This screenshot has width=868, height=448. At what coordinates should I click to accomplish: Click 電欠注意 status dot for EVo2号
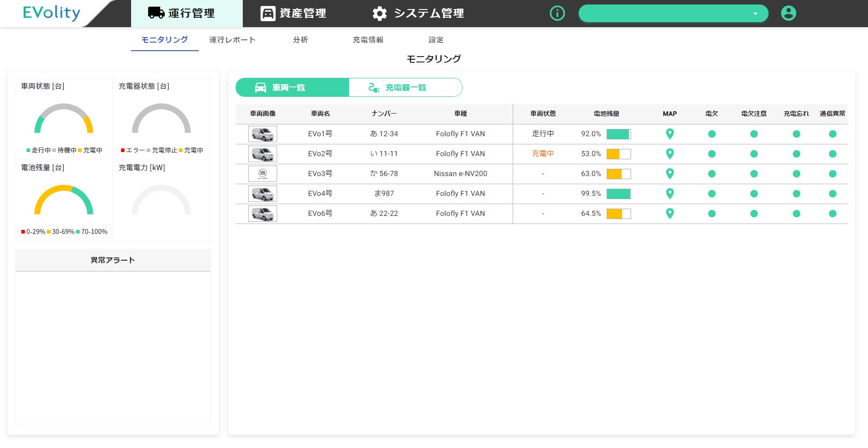[754, 154]
